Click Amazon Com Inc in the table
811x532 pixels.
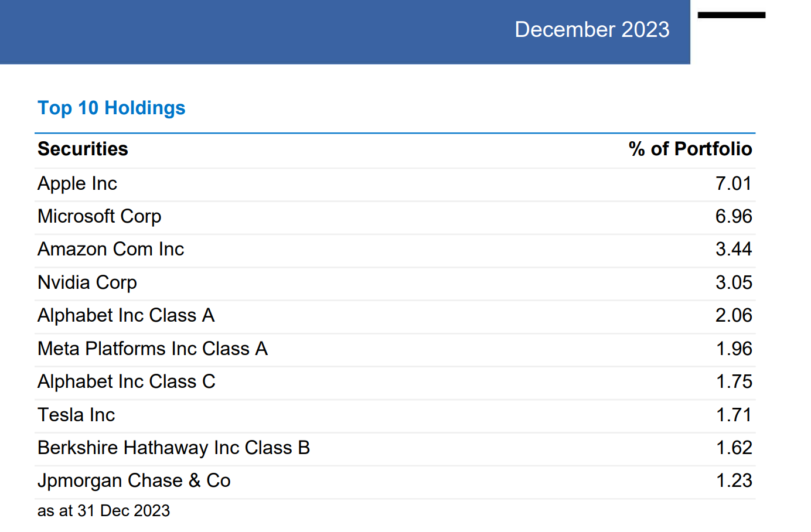point(111,249)
